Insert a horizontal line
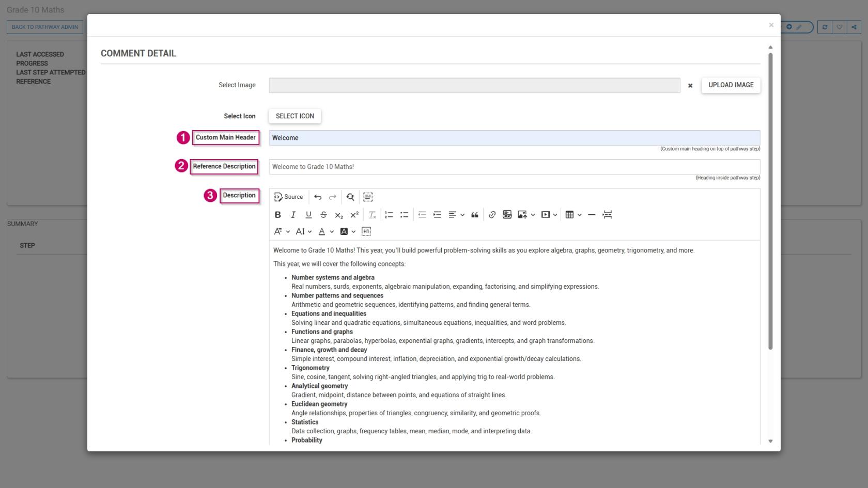 pyautogui.click(x=592, y=215)
